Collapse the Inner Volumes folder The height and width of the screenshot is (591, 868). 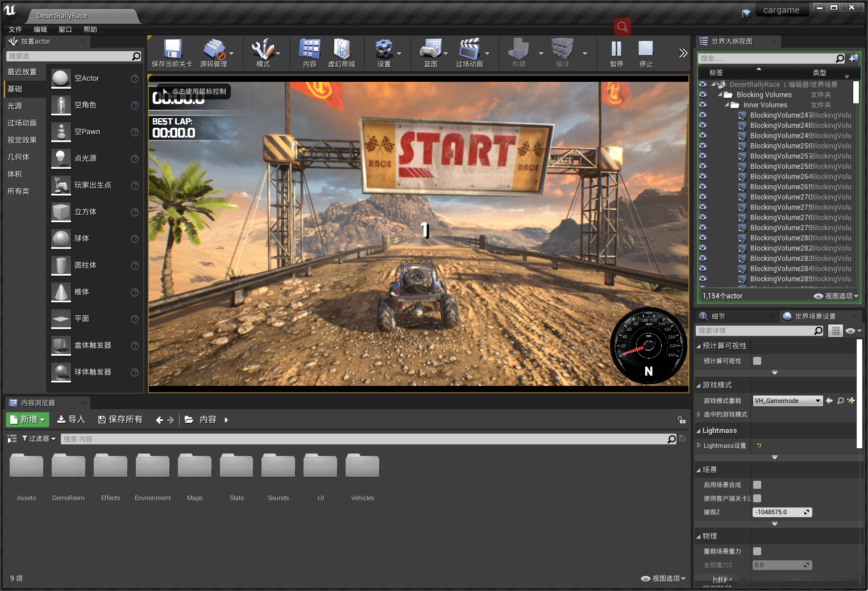727,105
